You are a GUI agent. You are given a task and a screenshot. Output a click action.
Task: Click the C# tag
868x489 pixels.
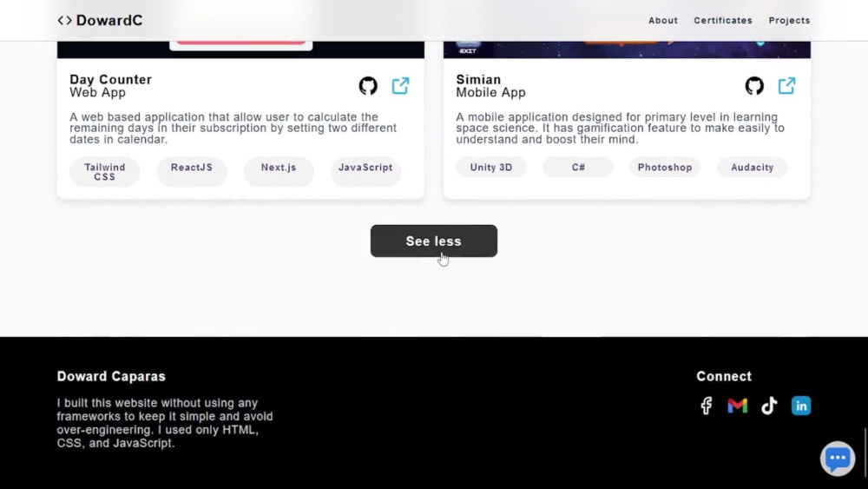578,168
